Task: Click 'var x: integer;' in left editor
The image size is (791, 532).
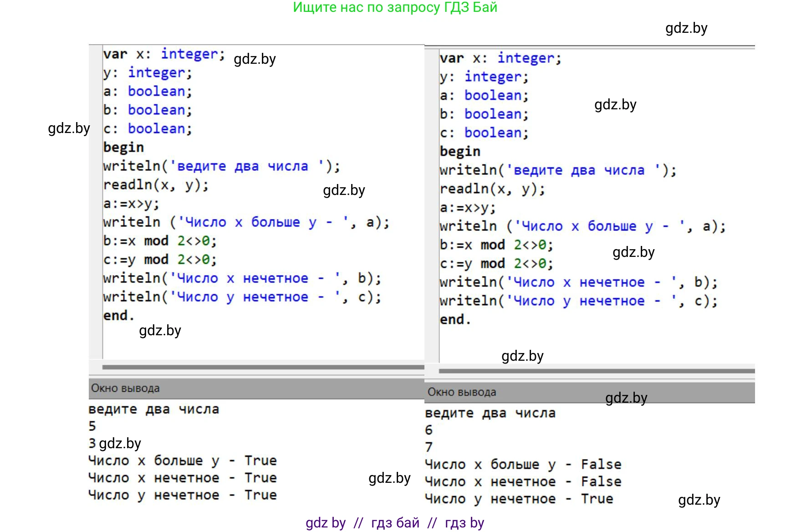Action: (x=164, y=54)
